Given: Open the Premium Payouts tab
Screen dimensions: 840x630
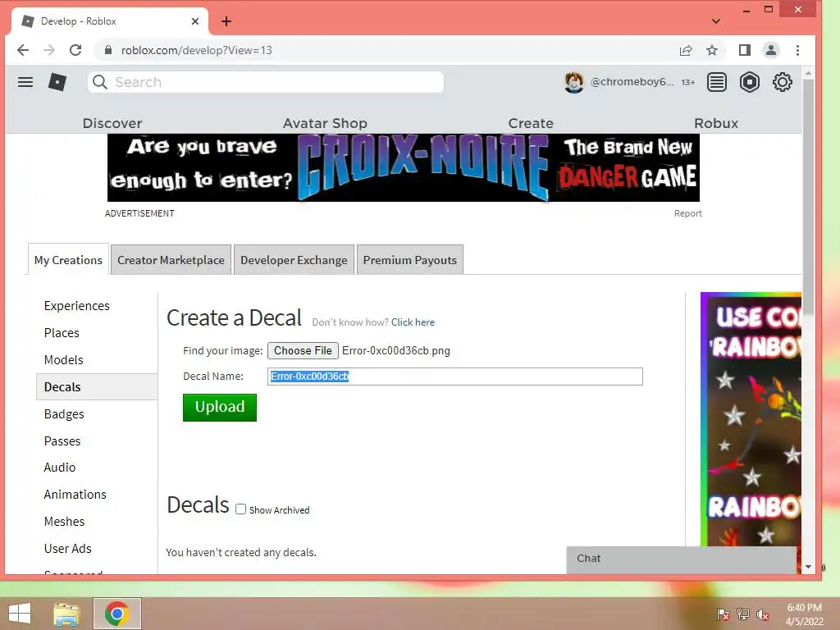Looking at the screenshot, I should pyautogui.click(x=410, y=260).
